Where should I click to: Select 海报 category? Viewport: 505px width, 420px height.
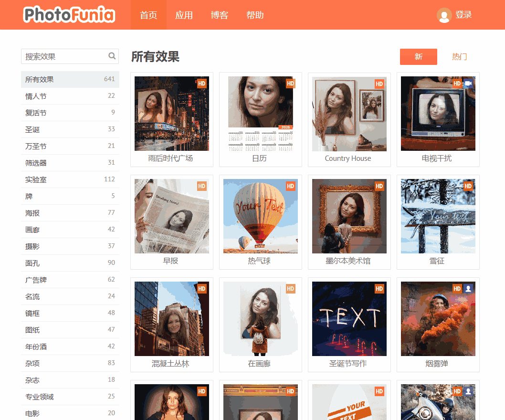(x=70, y=213)
